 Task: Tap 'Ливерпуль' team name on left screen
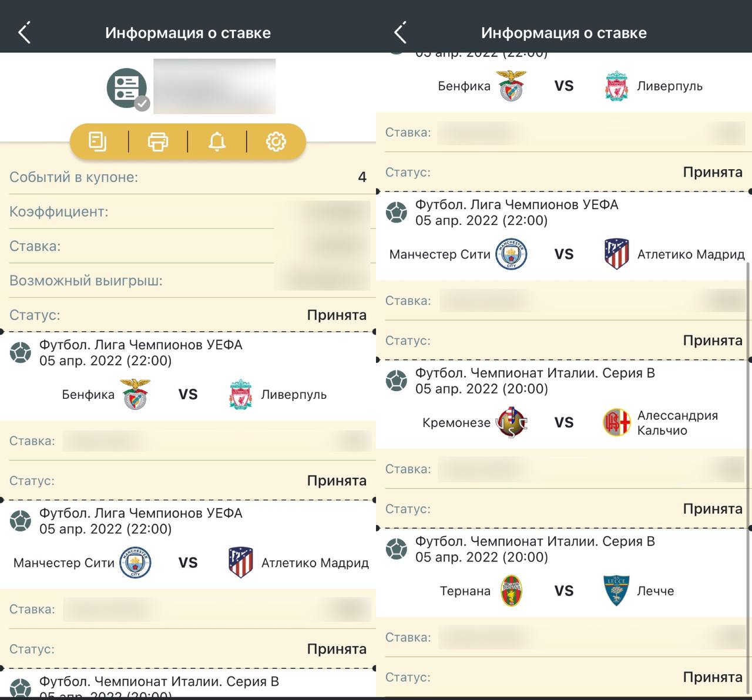coord(294,395)
